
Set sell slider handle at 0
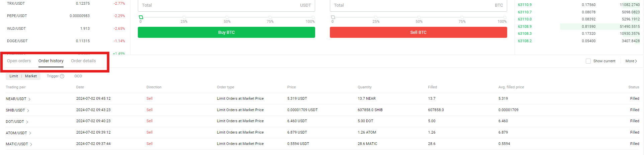tap(333, 17)
